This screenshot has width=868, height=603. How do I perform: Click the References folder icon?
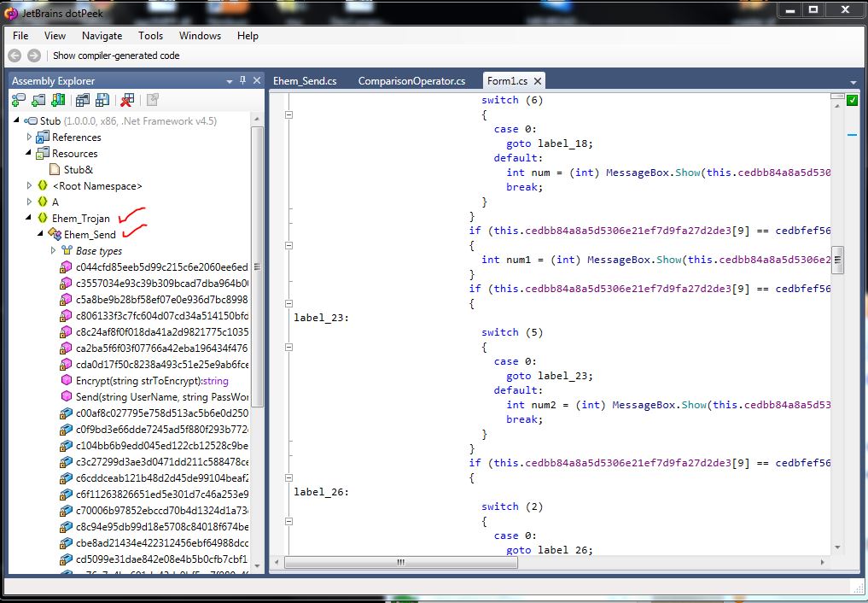coord(43,138)
